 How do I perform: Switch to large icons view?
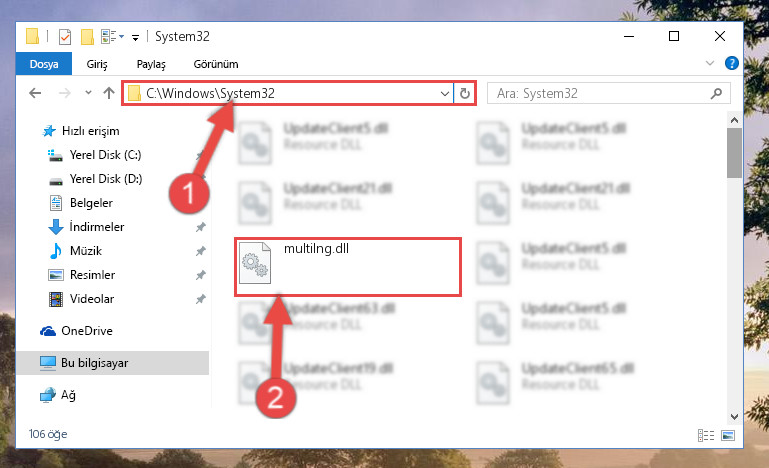tap(728, 435)
